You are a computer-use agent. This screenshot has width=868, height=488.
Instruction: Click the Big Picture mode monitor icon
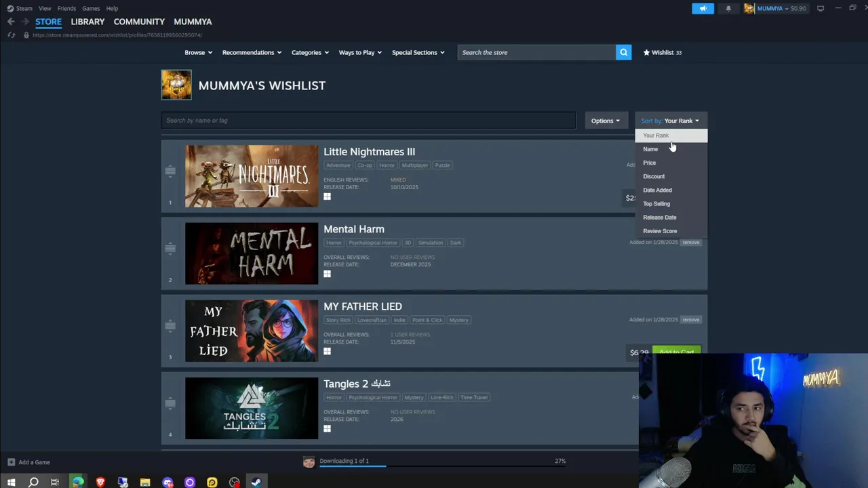[x=821, y=8]
